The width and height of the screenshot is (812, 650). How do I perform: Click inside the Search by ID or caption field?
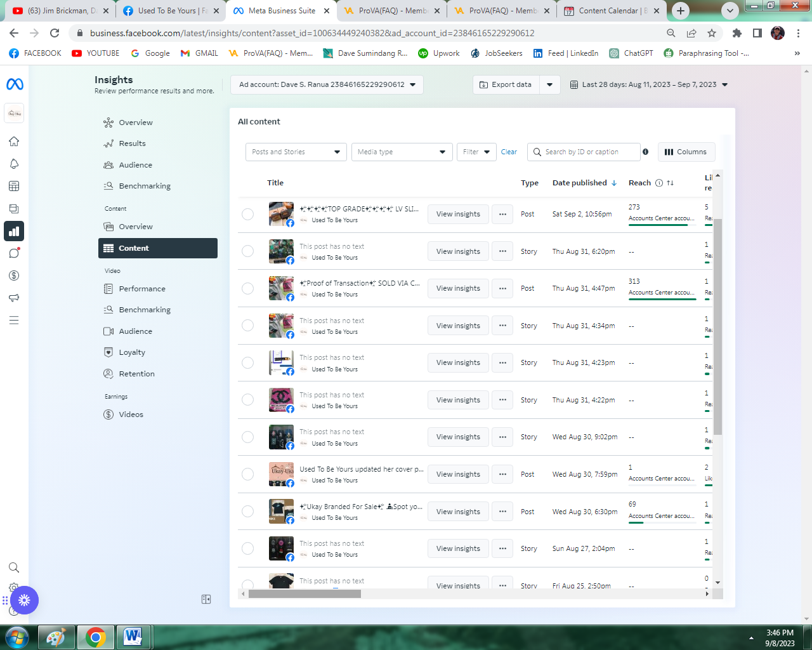[584, 152]
